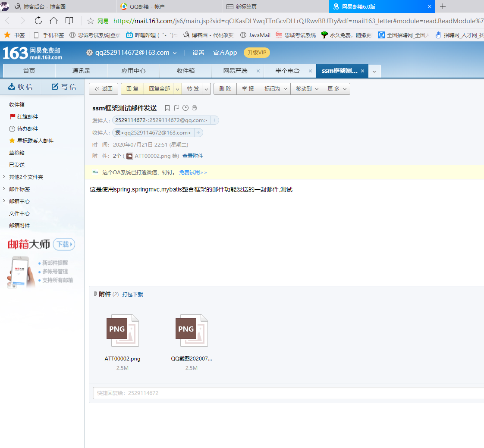Open 回复全部 dropdown arrow
The width and height of the screenshot is (484, 448).
tap(177, 89)
